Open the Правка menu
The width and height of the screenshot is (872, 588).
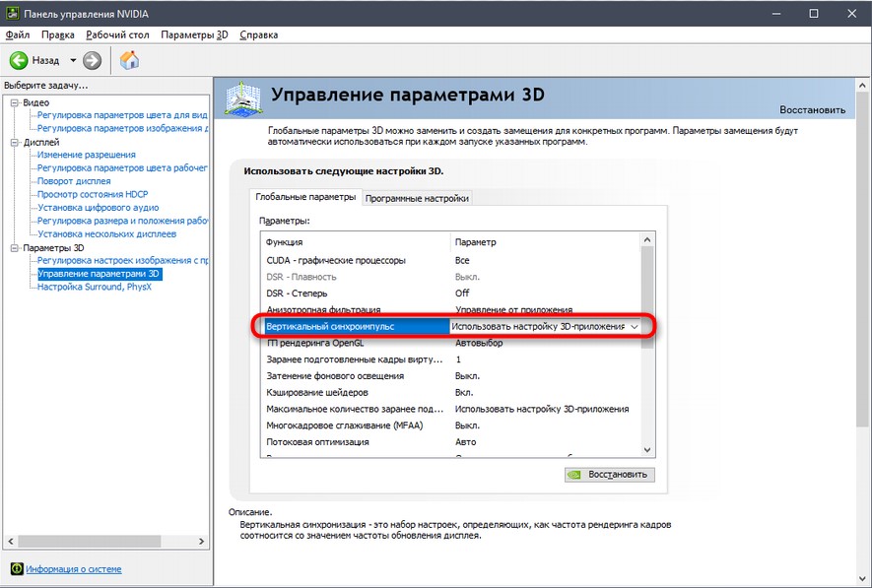pos(58,34)
